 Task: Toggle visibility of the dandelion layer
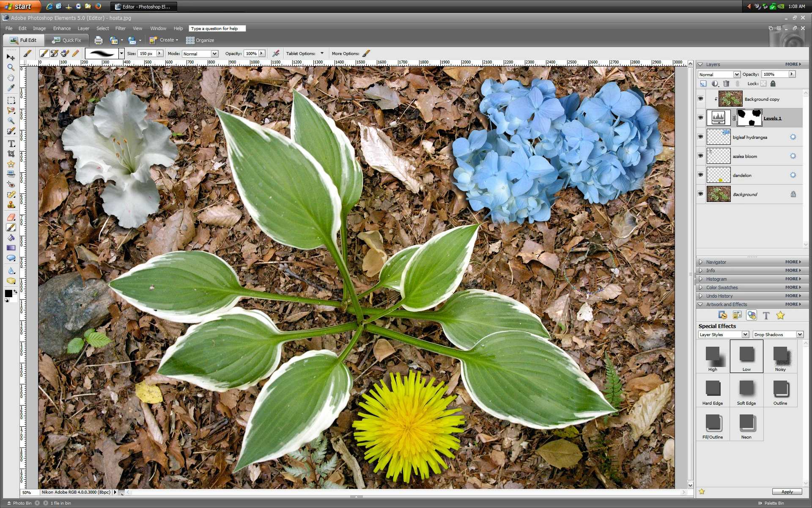pos(700,175)
